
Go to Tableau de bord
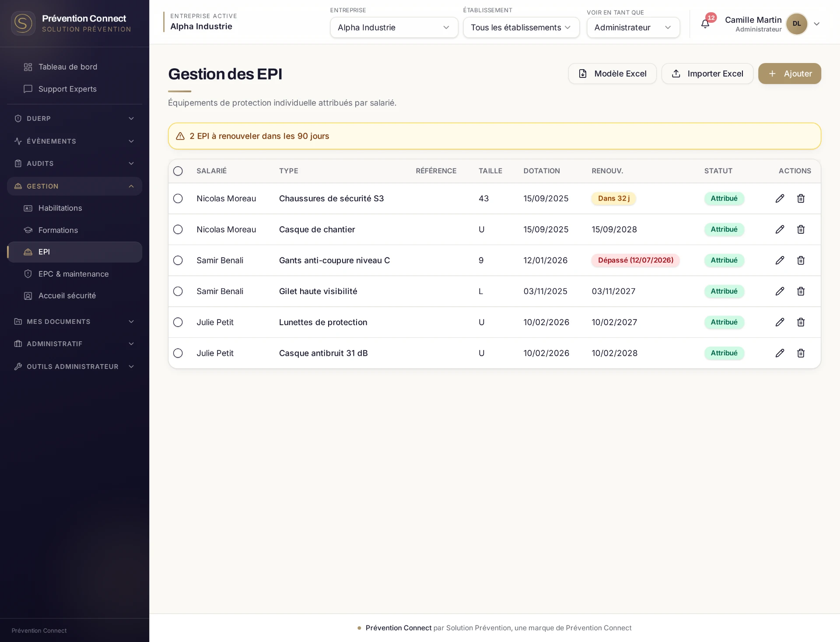tap(74, 67)
